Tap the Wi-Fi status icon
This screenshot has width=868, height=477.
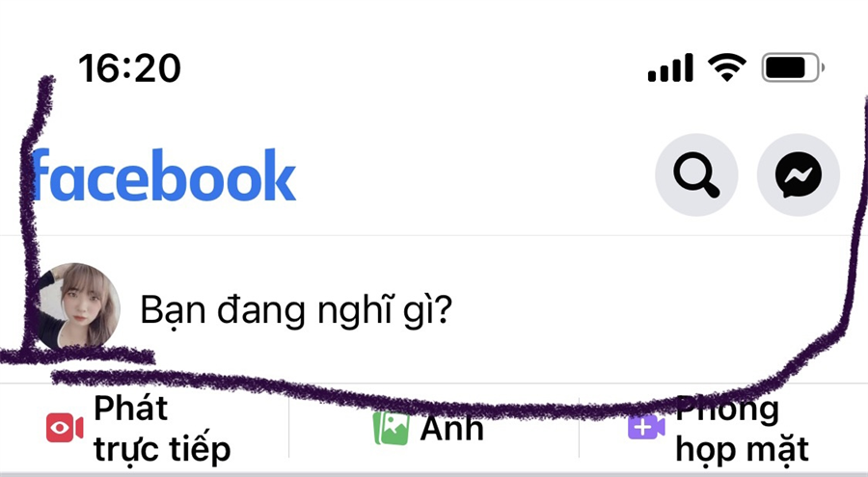(x=727, y=67)
